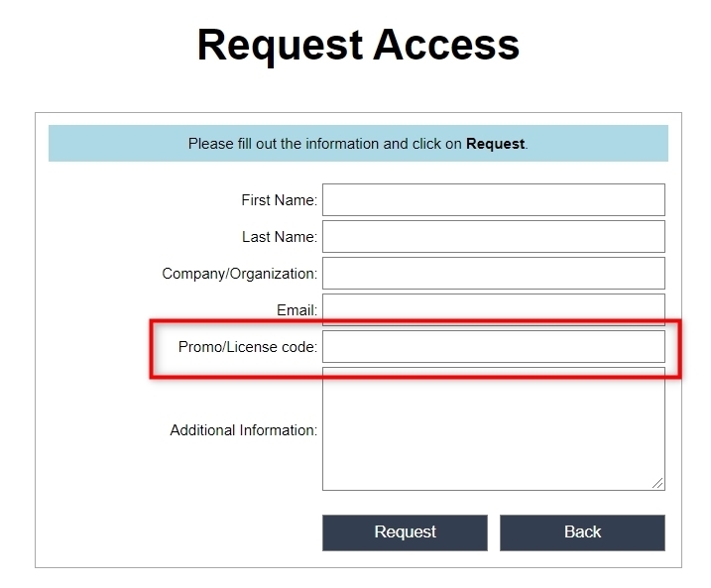Click the "Last Name:" label text

(x=279, y=237)
